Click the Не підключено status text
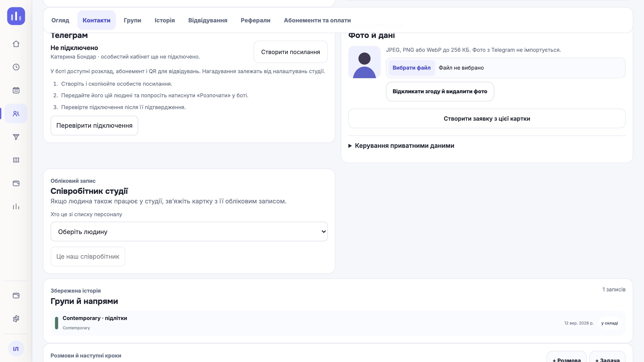The width and height of the screenshot is (644, 362). pyautogui.click(x=74, y=48)
